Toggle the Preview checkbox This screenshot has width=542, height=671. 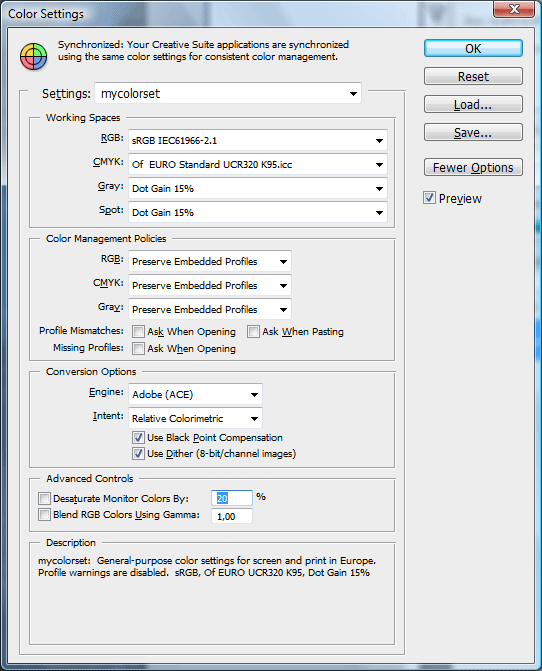[x=429, y=198]
